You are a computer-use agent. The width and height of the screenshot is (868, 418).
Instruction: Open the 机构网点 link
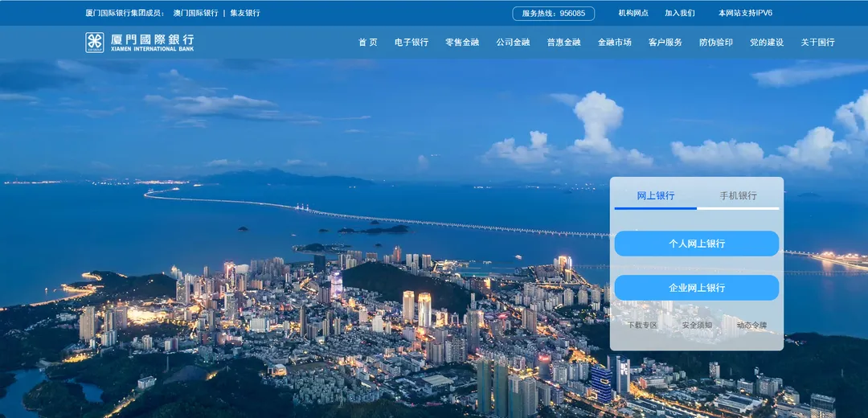(x=633, y=13)
